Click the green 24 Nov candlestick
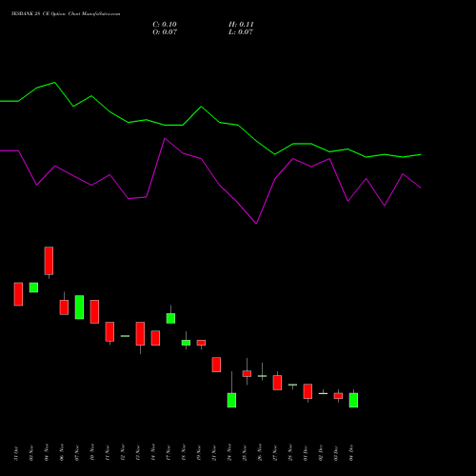 (231, 400)
